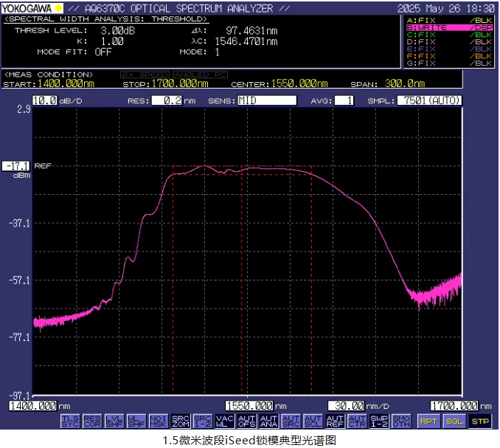Open the SENS sensitivity MID selector
Image resolution: width=500 pixels, height=448 pixels.
(x=267, y=100)
